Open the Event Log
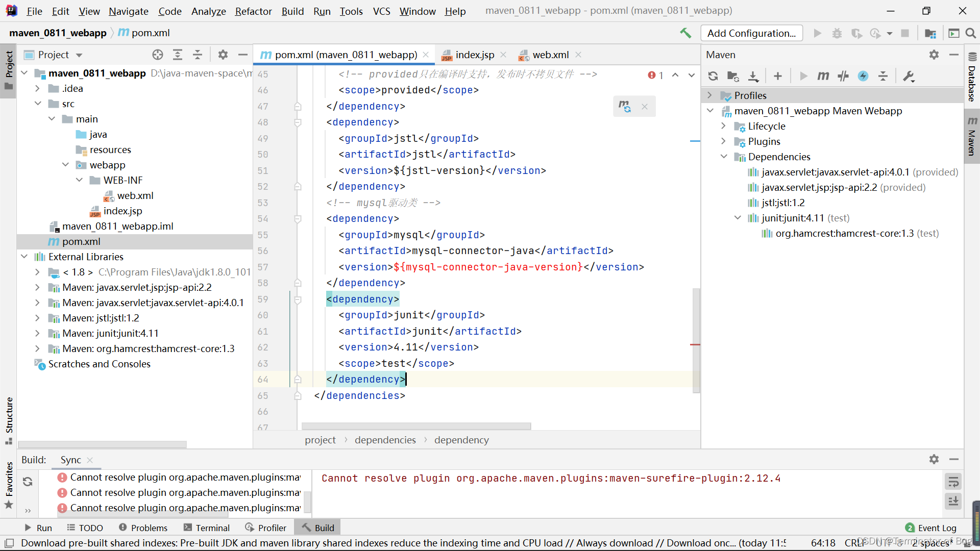Screen dimensions: 980x551 point(931,528)
